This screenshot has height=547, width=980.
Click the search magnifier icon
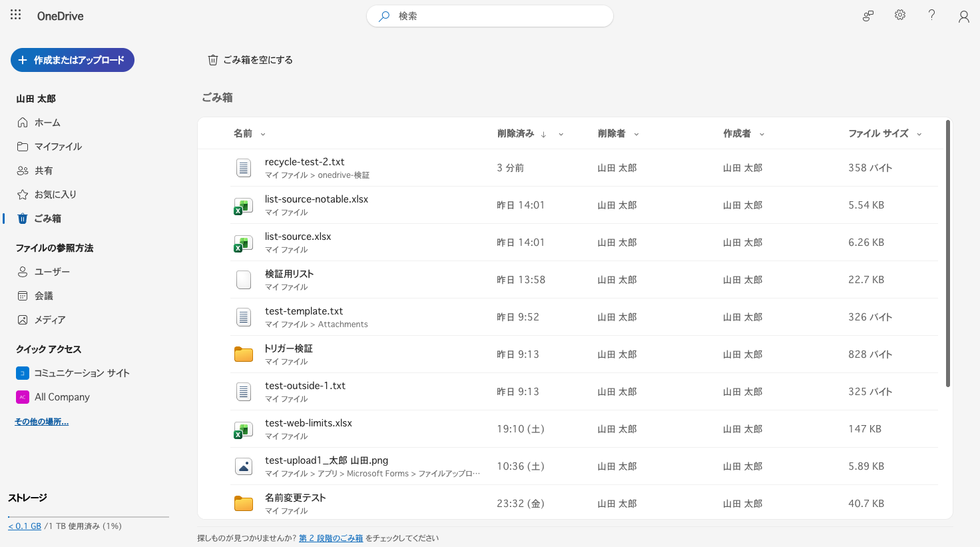click(384, 16)
